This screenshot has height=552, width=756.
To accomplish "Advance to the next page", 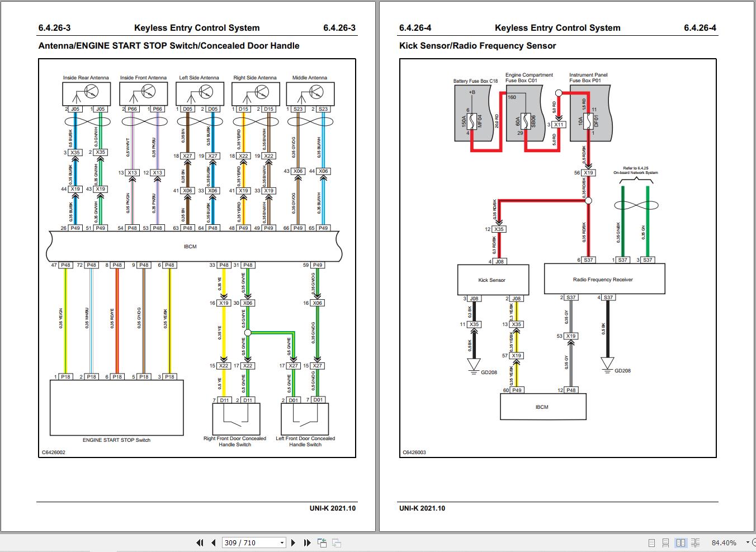I will pos(294,542).
